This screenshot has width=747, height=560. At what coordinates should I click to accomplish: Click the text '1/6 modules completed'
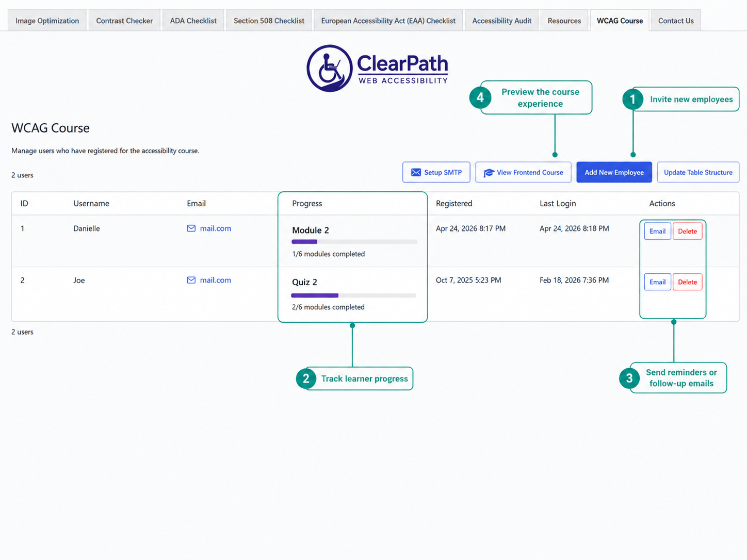328,254
